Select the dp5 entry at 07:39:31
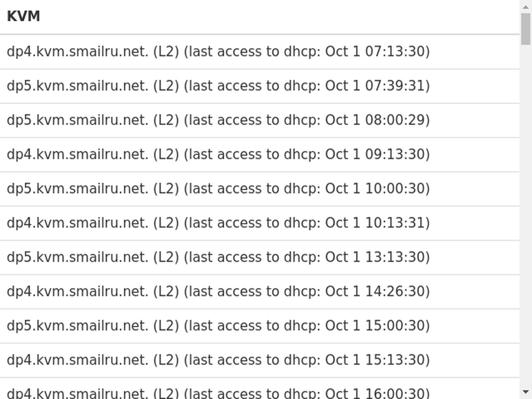Image resolution: width=532 pixels, height=399 pixels. pyautogui.click(x=260, y=86)
